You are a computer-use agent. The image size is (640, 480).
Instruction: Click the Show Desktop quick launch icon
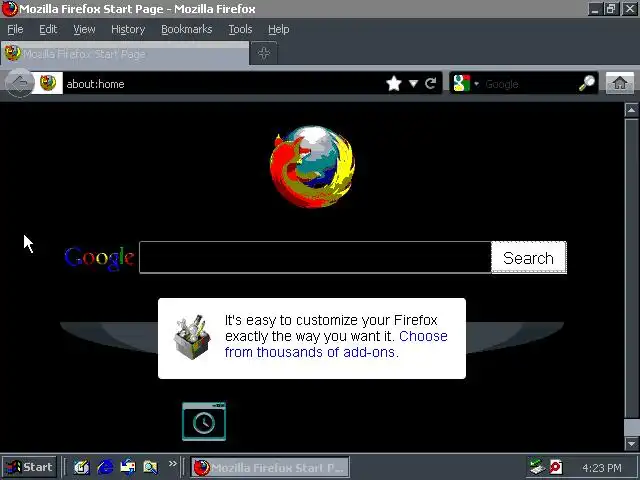pos(81,467)
